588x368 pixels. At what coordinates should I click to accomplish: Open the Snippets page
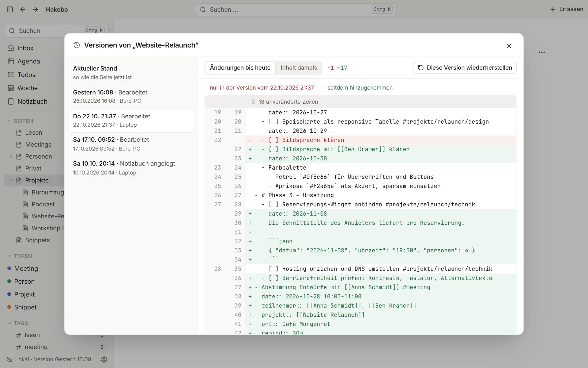pyautogui.click(x=37, y=240)
